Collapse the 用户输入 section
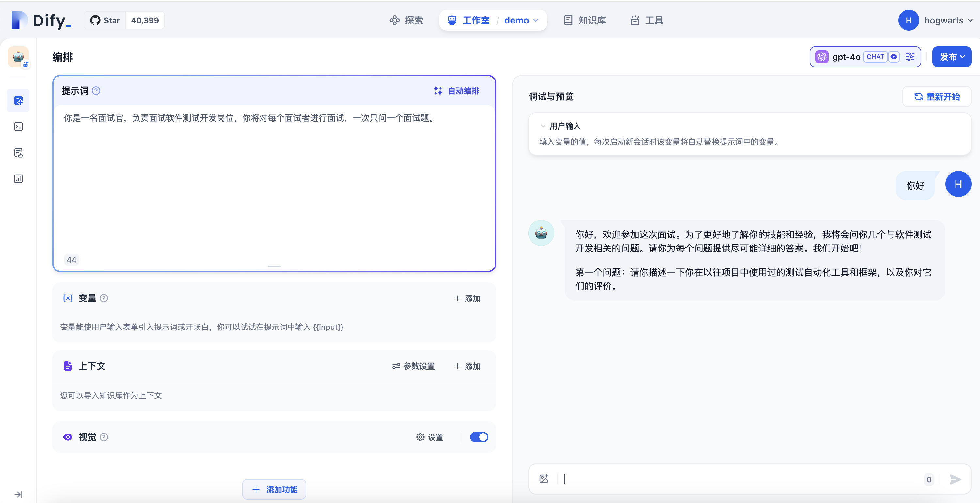Viewport: 980px width, 503px height. [x=543, y=126]
